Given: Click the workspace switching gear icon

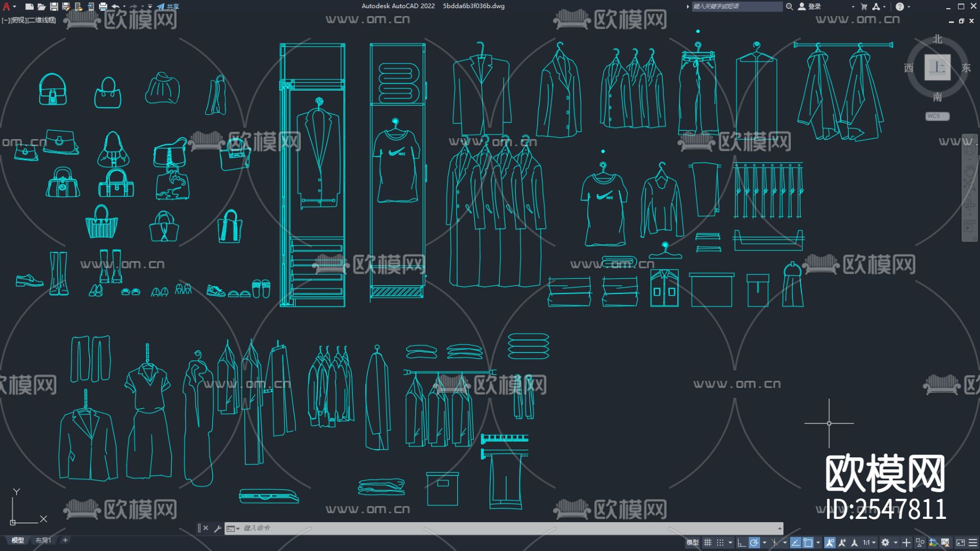Looking at the screenshot, I should tap(885, 542).
